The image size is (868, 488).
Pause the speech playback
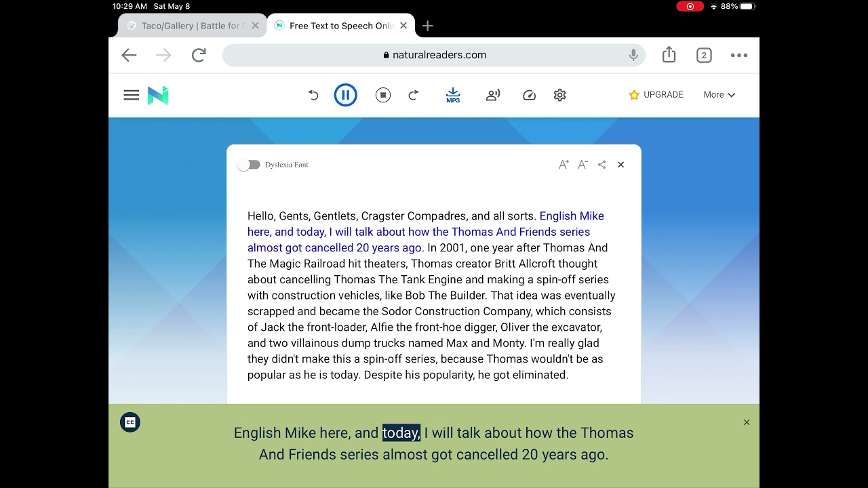345,95
